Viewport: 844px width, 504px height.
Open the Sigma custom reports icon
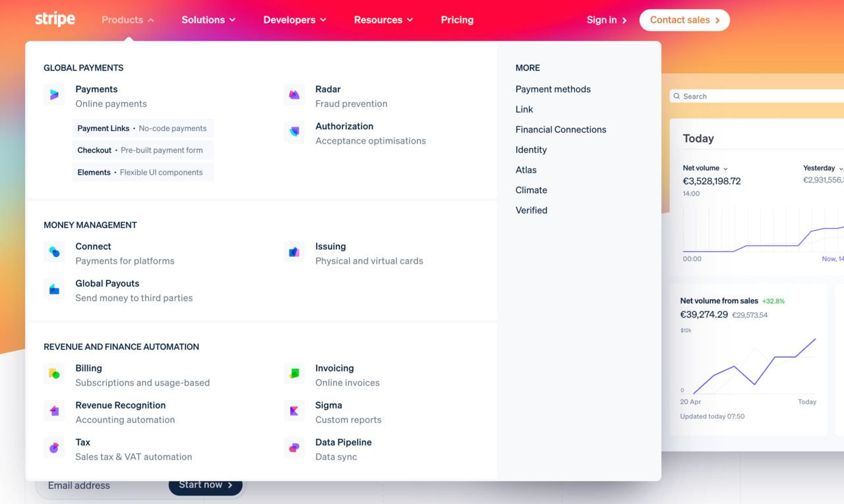[x=294, y=410]
